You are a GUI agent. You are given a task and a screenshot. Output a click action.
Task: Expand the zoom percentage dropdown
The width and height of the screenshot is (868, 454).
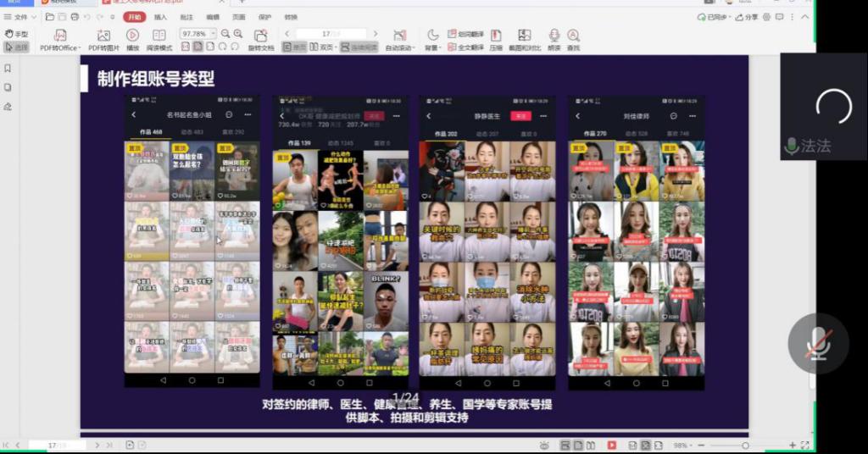coord(213,34)
